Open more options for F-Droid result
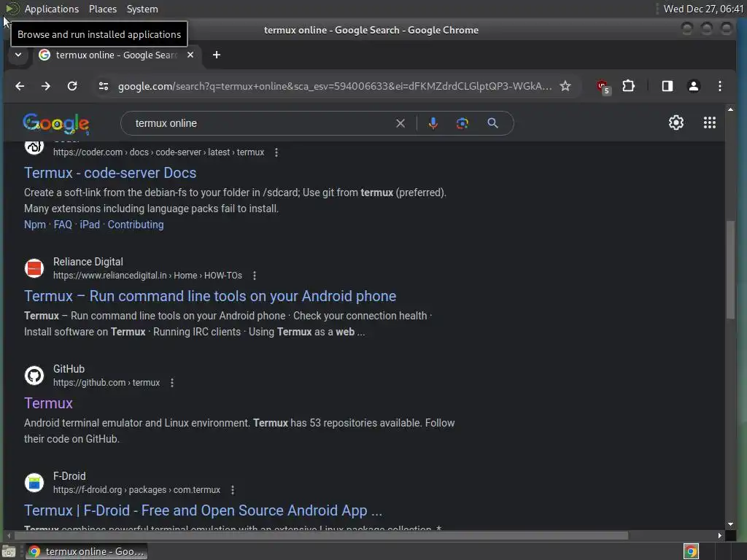The image size is (747, 560). coord(233,490)
